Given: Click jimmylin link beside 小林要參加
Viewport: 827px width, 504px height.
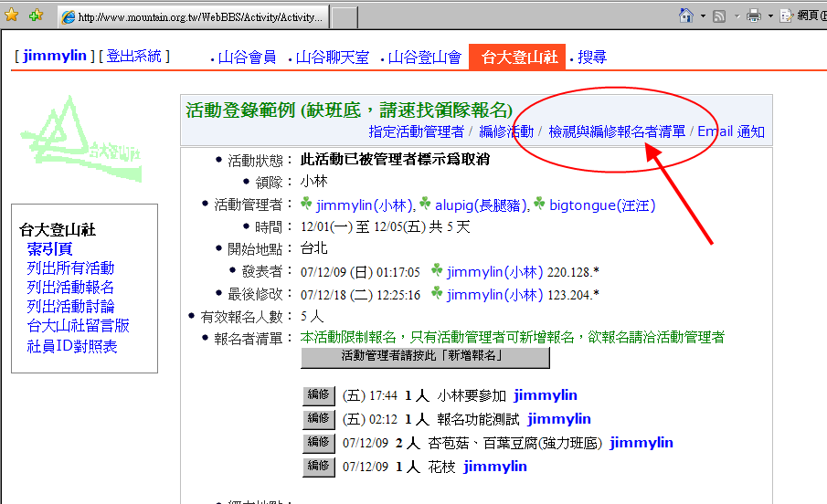Looking at the screenshot, I should 546,394.
